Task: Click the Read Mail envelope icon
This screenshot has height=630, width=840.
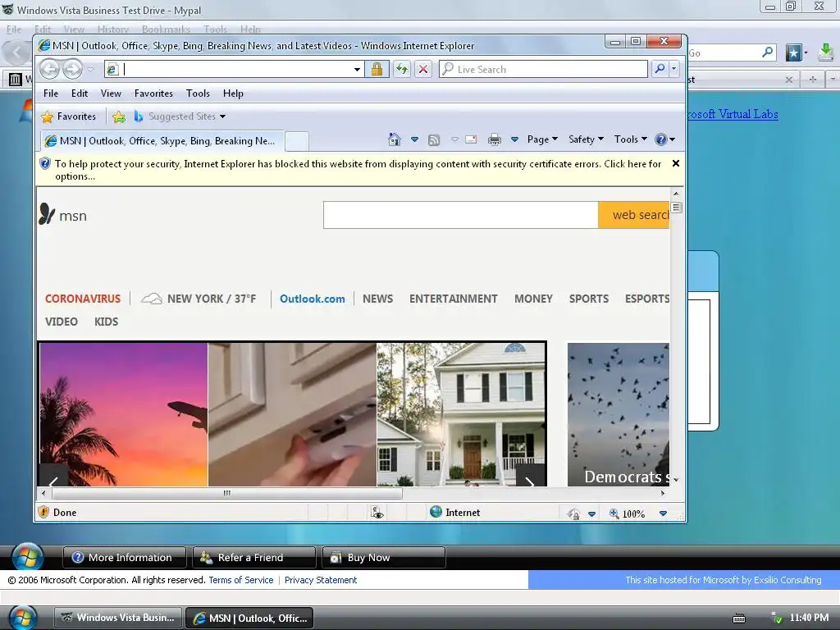Action: click(471, 139)
